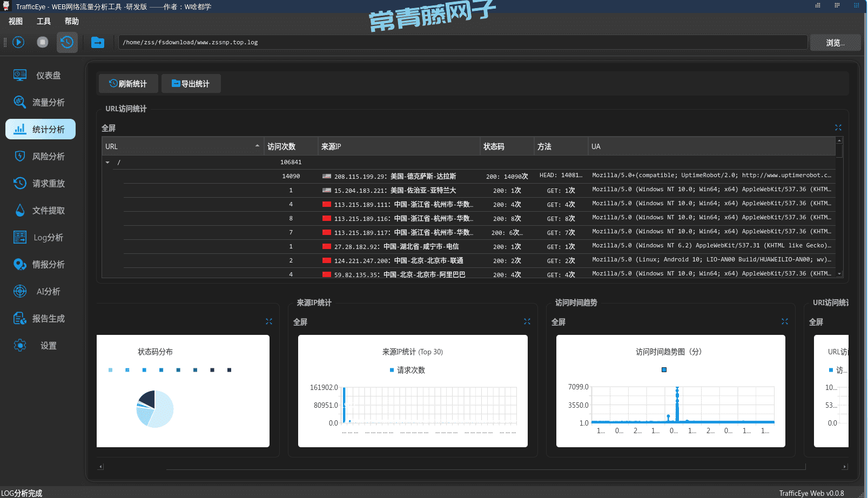
Task: Open the 工具 menu
Action: [44, 22]
